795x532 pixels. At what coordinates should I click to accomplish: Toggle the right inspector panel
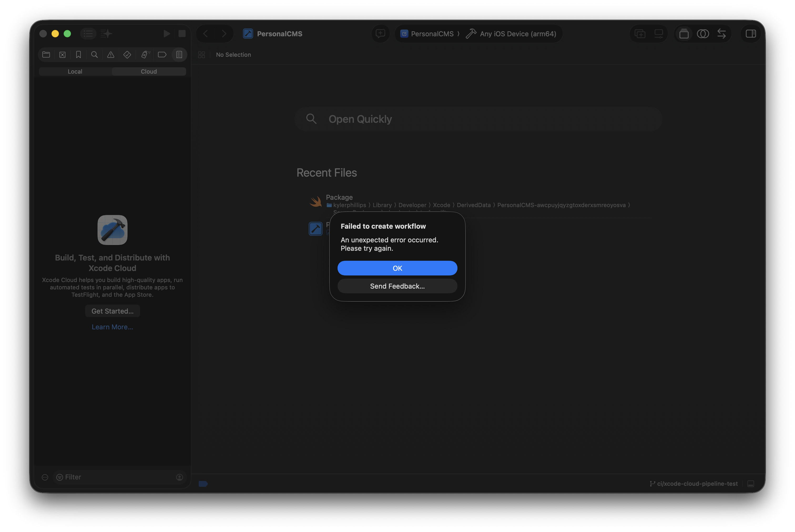[751, 34]
